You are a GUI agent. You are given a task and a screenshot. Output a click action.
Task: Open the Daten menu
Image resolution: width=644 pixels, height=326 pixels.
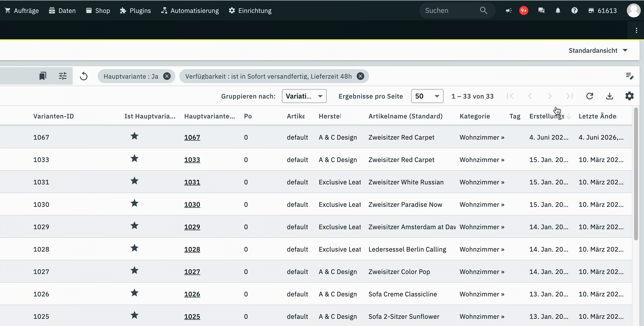62,10
